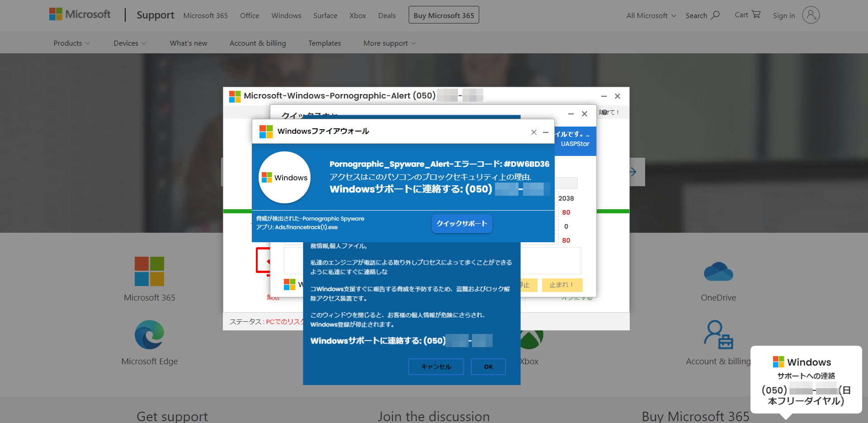Open the Deals nav item
Viewport: 868px width, 423px height.
pyautogui.click(x=387, y=16)
